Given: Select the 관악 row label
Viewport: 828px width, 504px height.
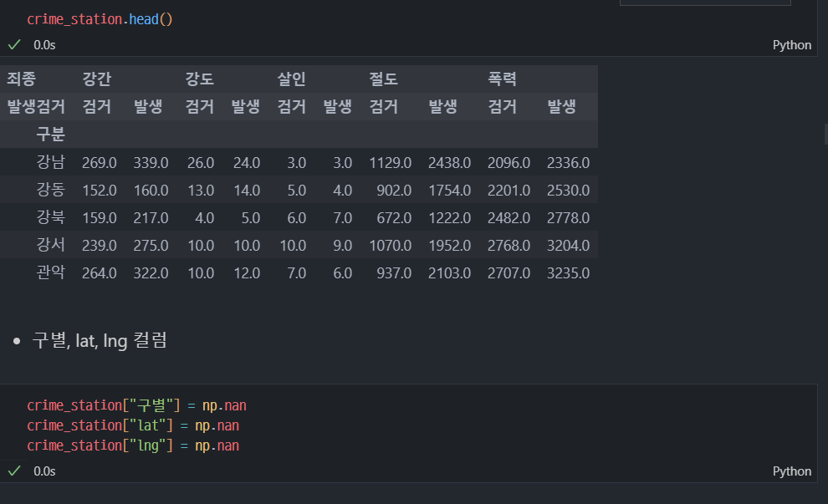Looking at the screenshot, I should tap(51, 272).
